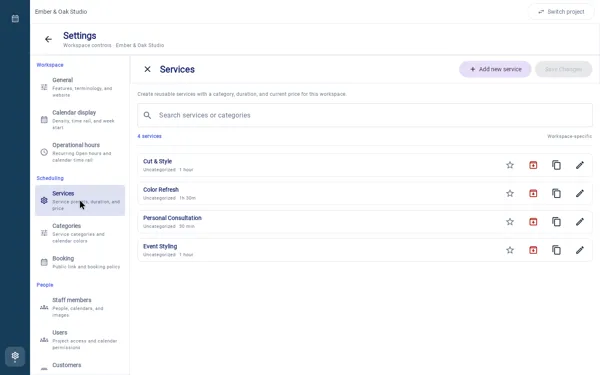Select Services in settings sidebar
The height and width of the screenshot is (375, 600).
click(80, 201)
